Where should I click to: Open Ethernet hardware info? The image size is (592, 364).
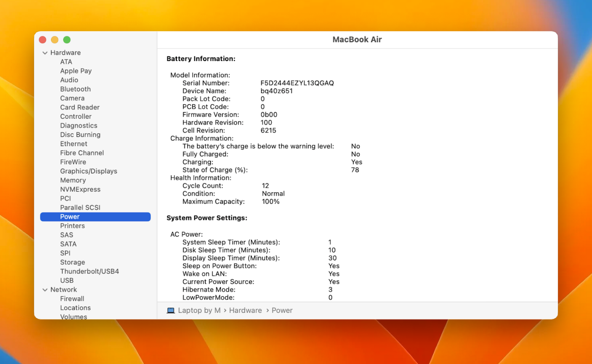click(x=74, y=144)
